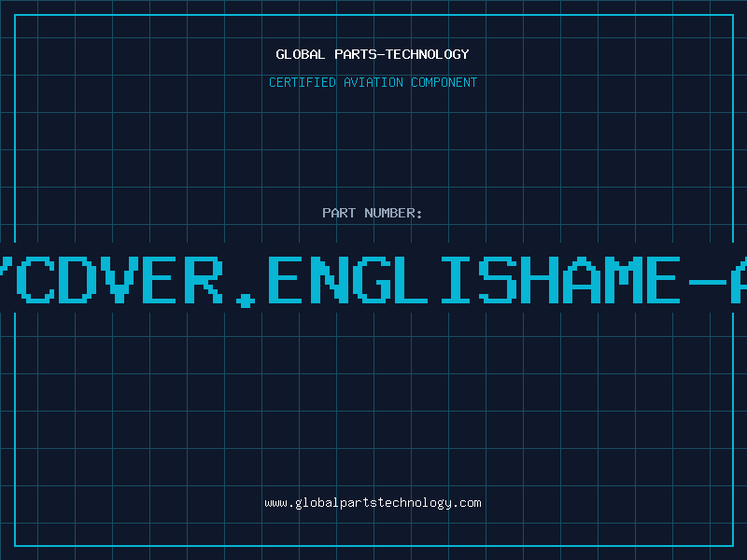
Task: Click the word COMPONENT in the subtitle
Action: pyautogui.click(x=444, y=82)
